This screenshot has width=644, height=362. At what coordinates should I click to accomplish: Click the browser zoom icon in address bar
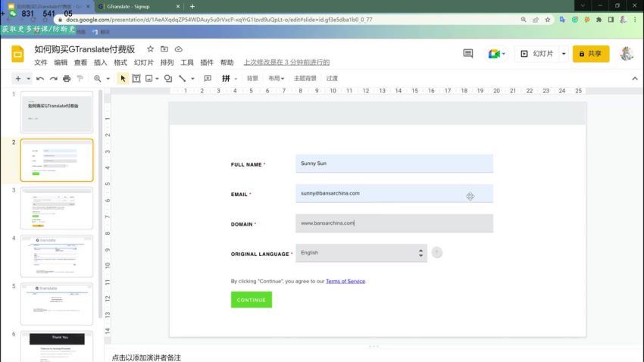tap(524, 19)
